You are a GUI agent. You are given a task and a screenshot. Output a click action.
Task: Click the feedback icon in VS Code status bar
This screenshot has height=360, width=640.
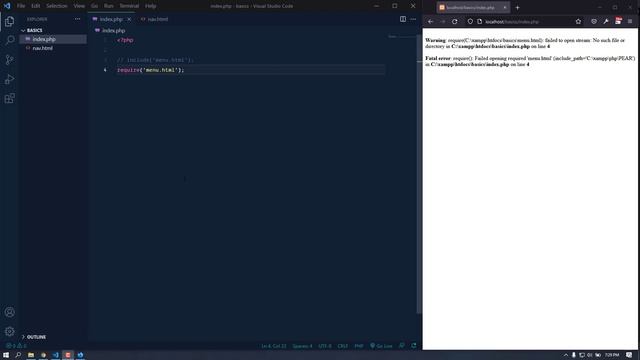point(402,346)
